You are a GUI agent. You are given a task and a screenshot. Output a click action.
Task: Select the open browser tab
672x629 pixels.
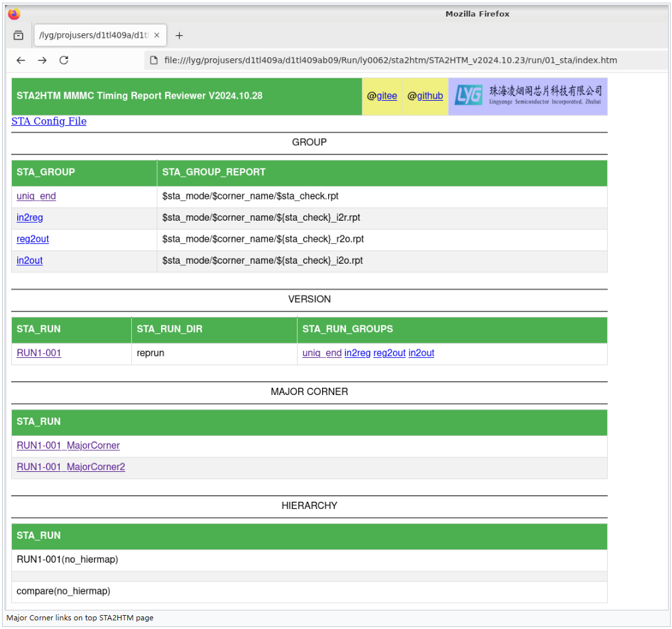tap(93, 36)
